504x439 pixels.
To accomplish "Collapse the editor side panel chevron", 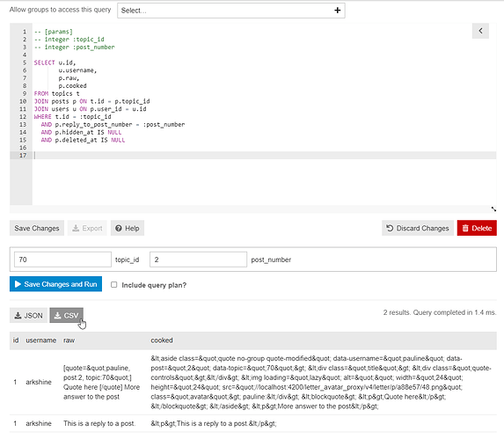I will point(480,31).
